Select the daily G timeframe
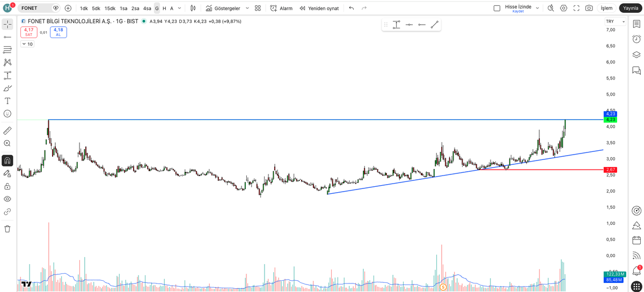Viewport: 644px width, 292px height. click(x=157, y=8)
